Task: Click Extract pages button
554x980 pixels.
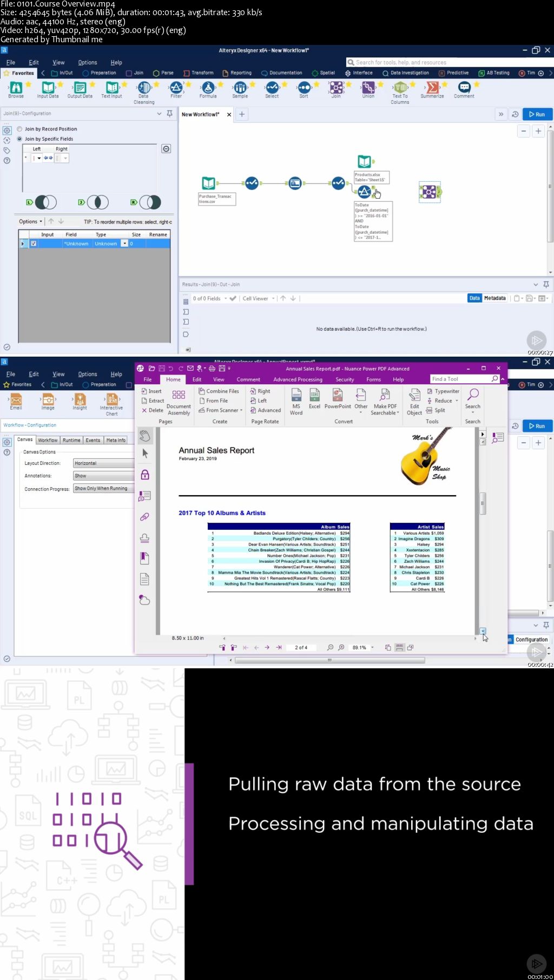Action: point(153,400)
